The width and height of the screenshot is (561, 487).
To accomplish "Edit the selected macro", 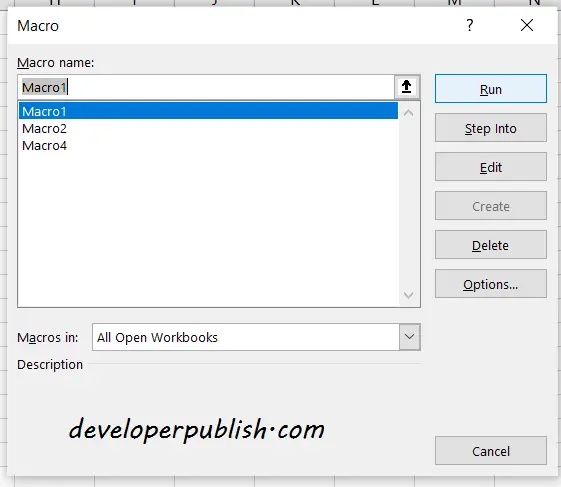I will click(491, 167).
